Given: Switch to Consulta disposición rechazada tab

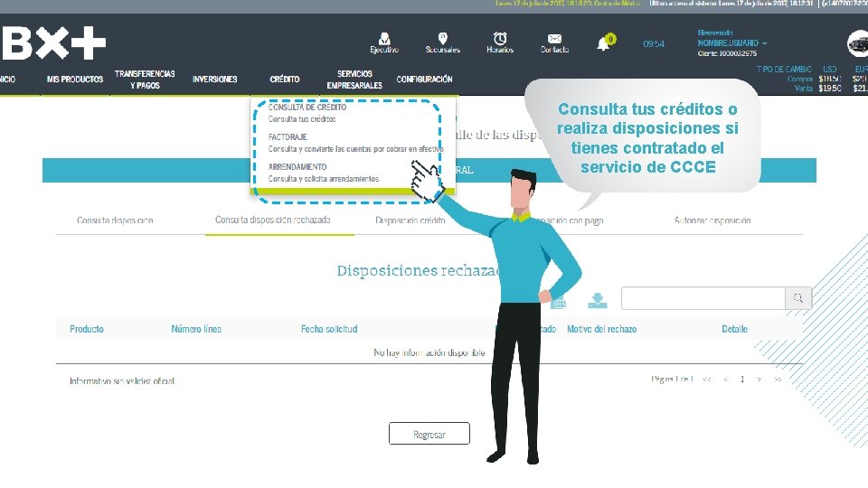Looking at the screenshot, I should pos(273,220).
